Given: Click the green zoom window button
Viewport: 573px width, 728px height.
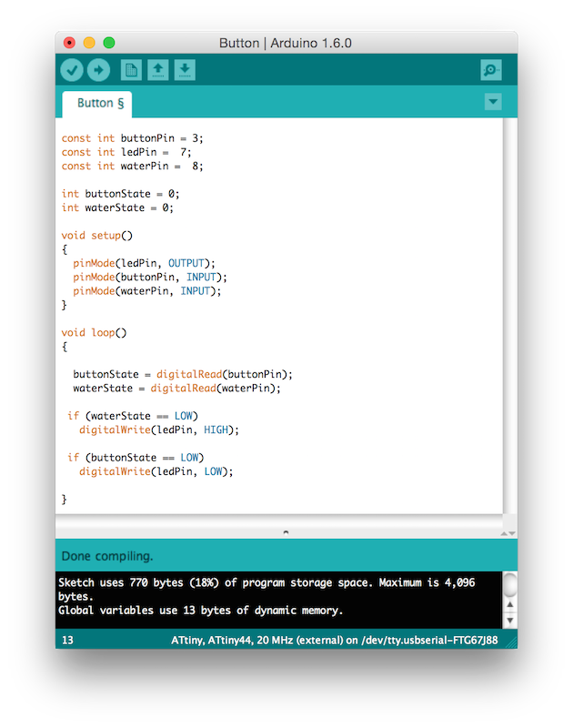Looking at the screenshot, I should (x=109, y=43).
